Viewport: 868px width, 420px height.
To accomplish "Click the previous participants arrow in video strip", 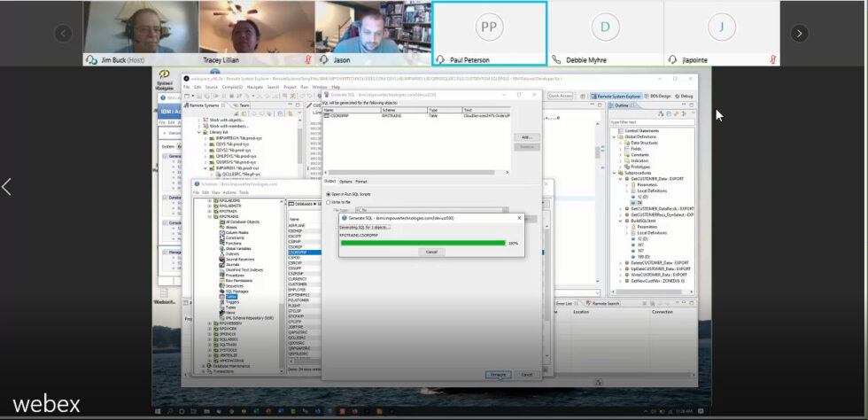I will tap(63, 33).
